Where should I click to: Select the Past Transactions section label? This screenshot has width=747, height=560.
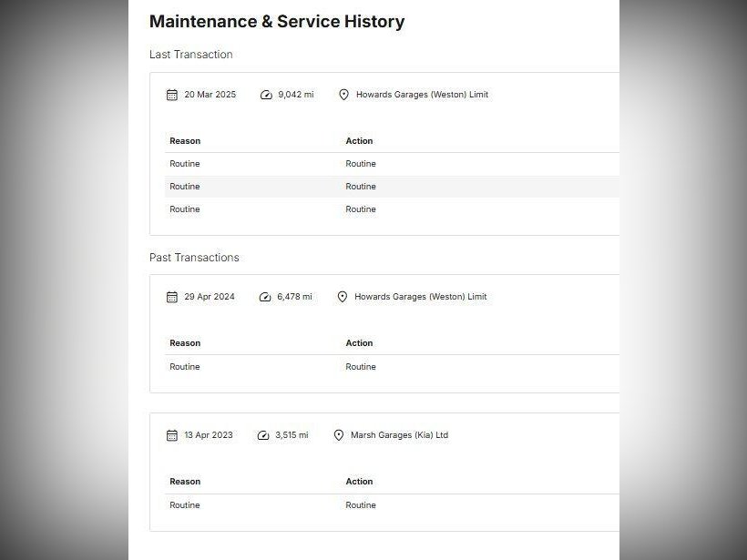194,258
